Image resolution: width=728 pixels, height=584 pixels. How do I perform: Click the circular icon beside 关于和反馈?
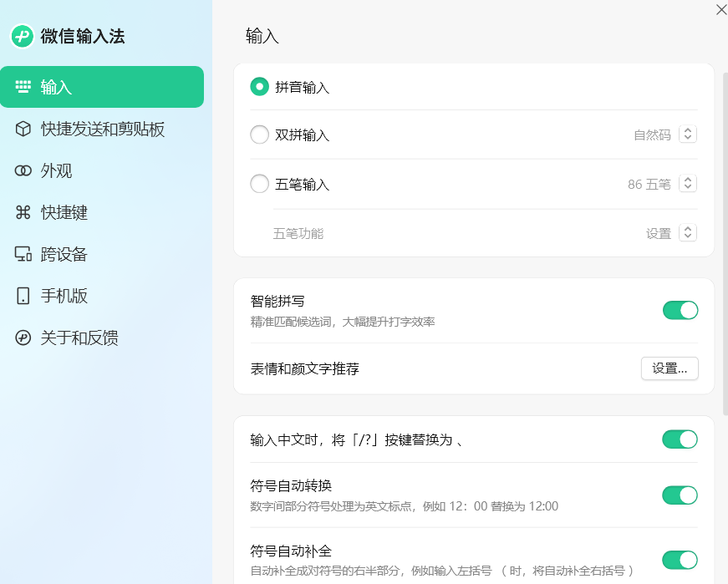[x=23, y=338]
